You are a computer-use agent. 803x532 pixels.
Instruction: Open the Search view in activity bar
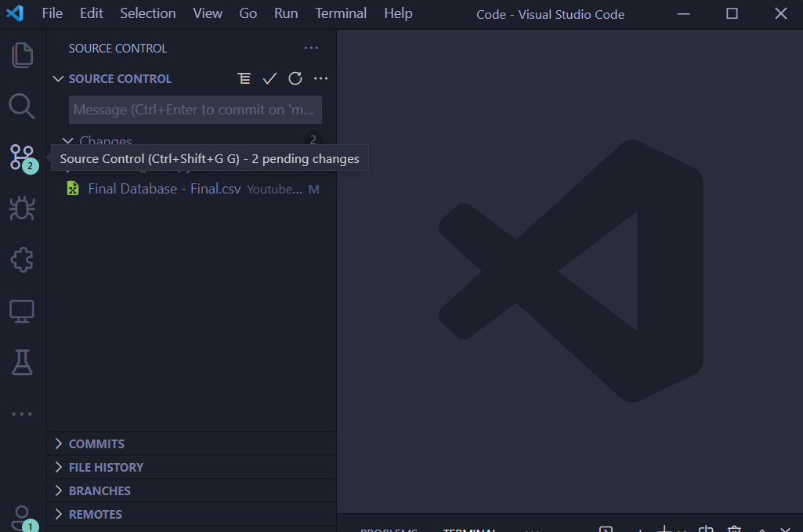22,106
